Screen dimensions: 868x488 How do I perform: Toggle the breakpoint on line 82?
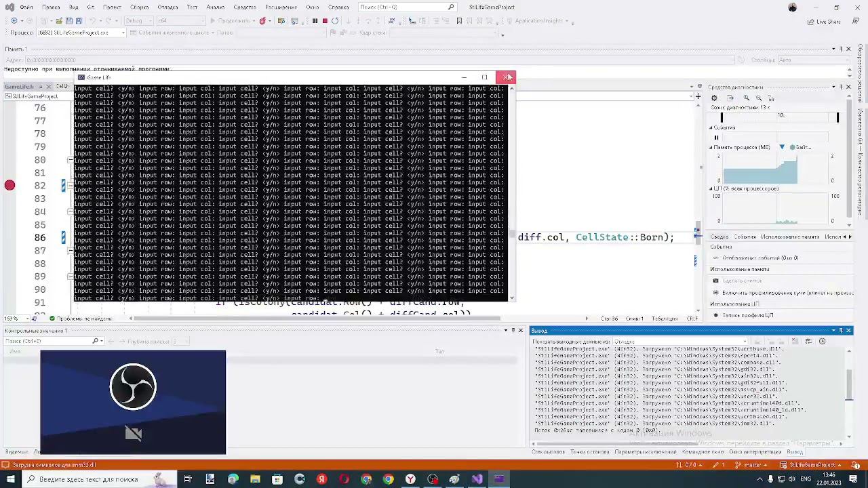click(x=9, y=185)
